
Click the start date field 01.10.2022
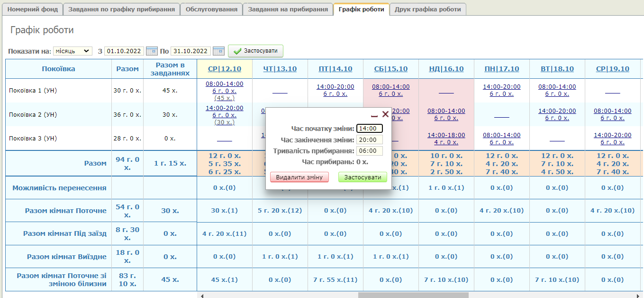pos(124,51)
